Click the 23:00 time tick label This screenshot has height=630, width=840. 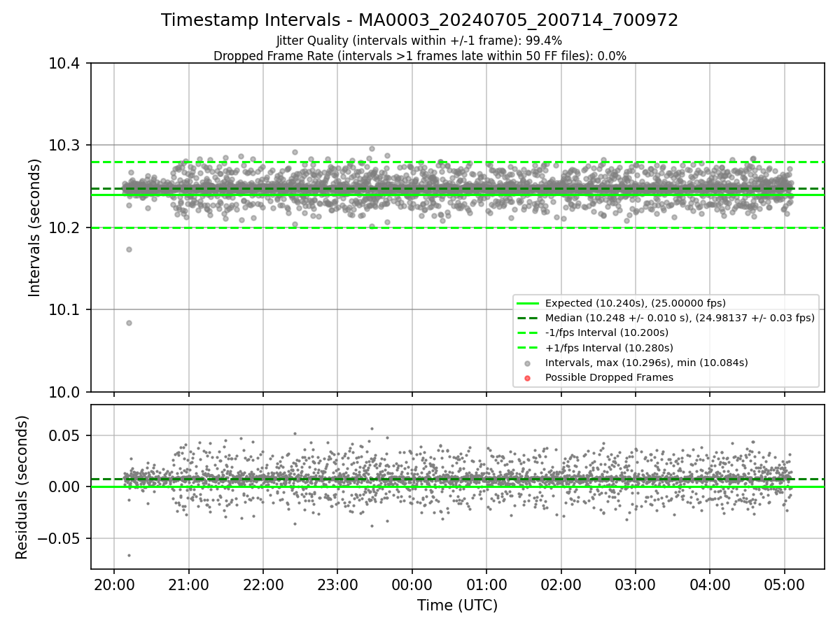(337, 584)
